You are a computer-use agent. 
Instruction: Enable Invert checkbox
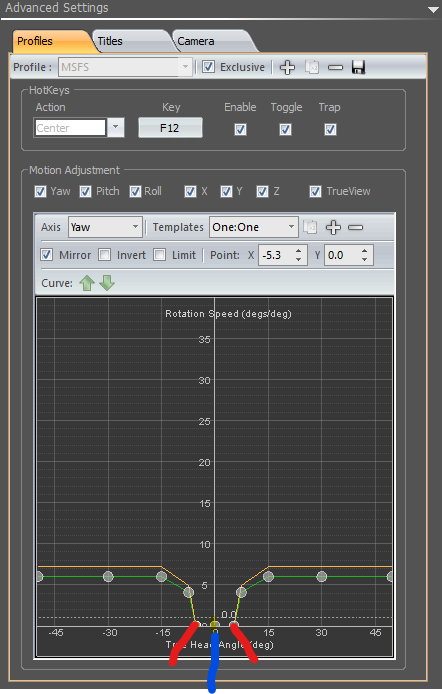tap(104, 254)
